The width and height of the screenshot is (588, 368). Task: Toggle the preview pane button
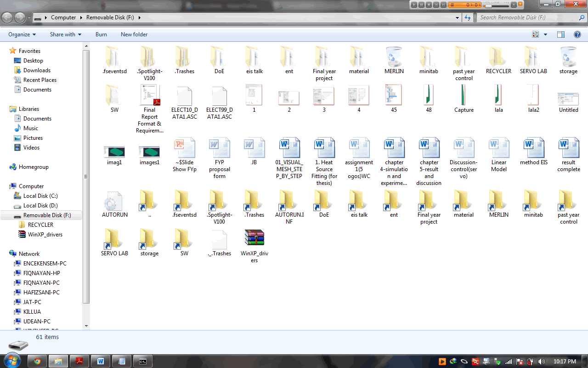[x=560, y=34]
